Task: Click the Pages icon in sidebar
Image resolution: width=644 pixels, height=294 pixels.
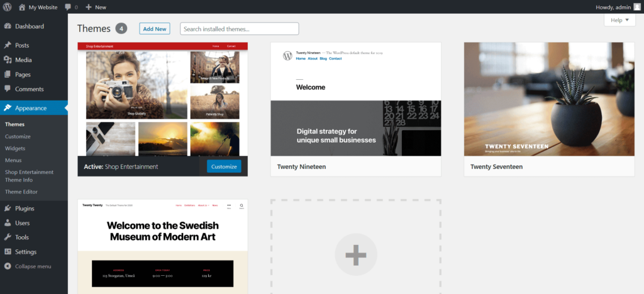Action: coord(8,75)
